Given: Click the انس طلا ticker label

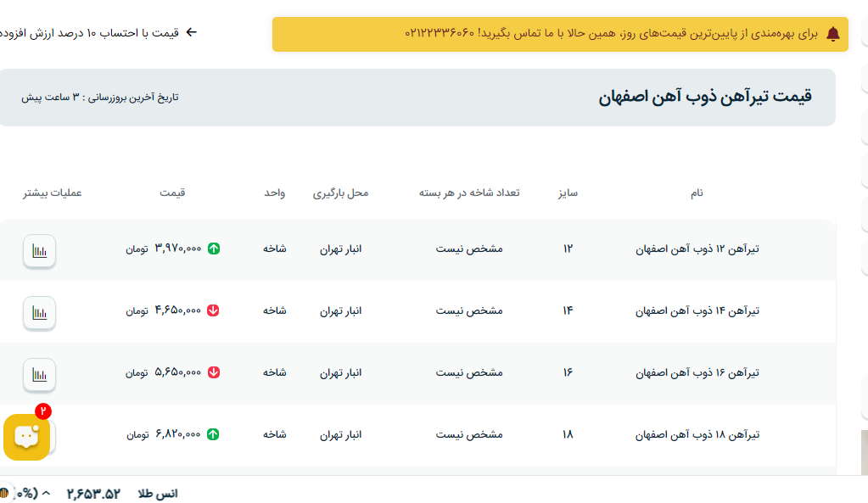Looking at the screenshot, I should [x=158, y=494].
